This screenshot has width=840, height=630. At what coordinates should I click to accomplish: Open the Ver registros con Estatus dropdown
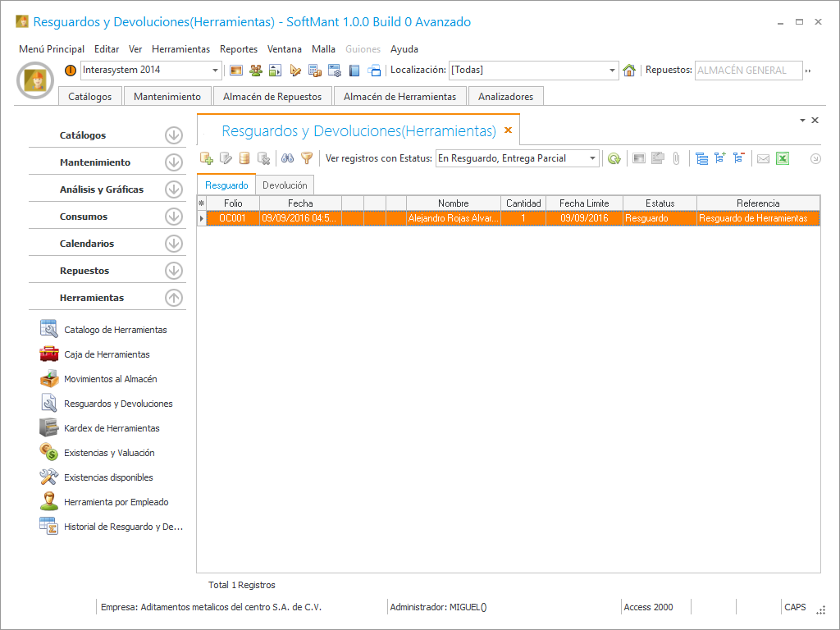(x=592, y=158)
